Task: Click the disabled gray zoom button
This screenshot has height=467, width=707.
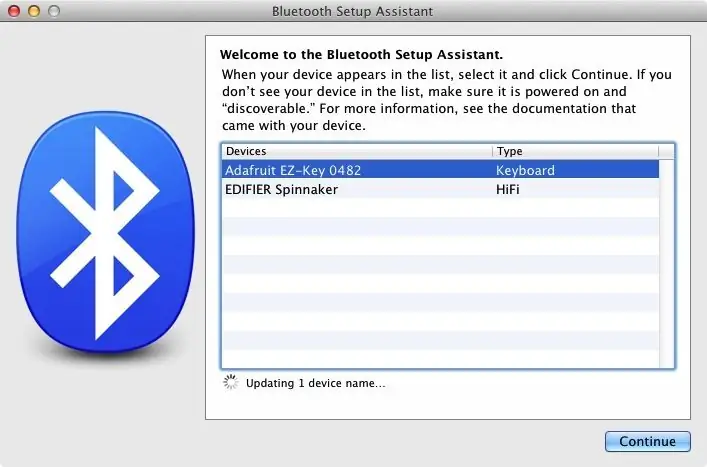Action: pos(54,11)
